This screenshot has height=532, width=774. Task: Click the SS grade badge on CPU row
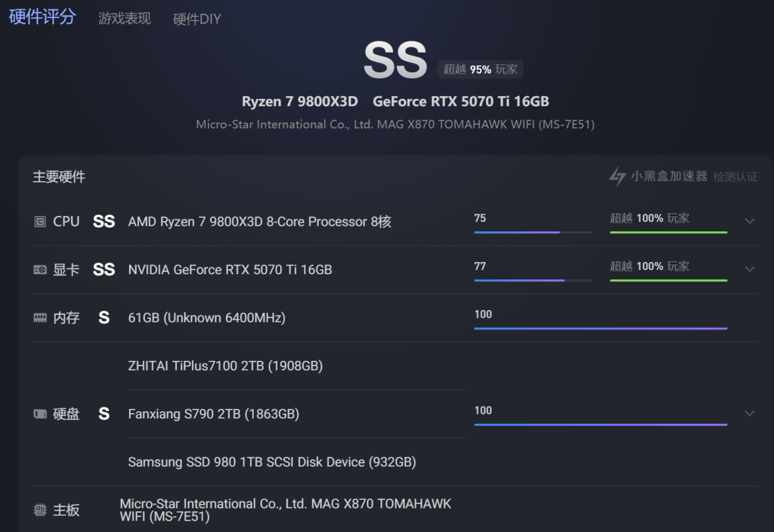pos(104,221)
